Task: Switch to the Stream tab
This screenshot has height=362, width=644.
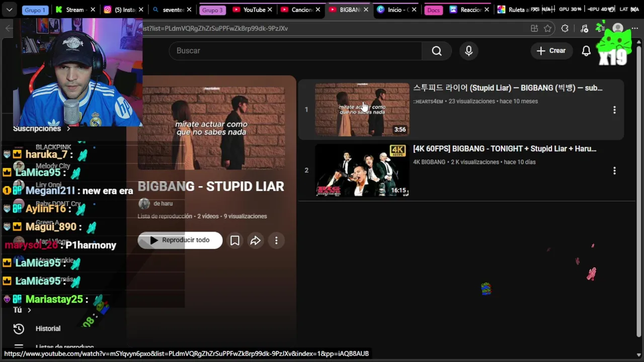Action: point(74,10)
